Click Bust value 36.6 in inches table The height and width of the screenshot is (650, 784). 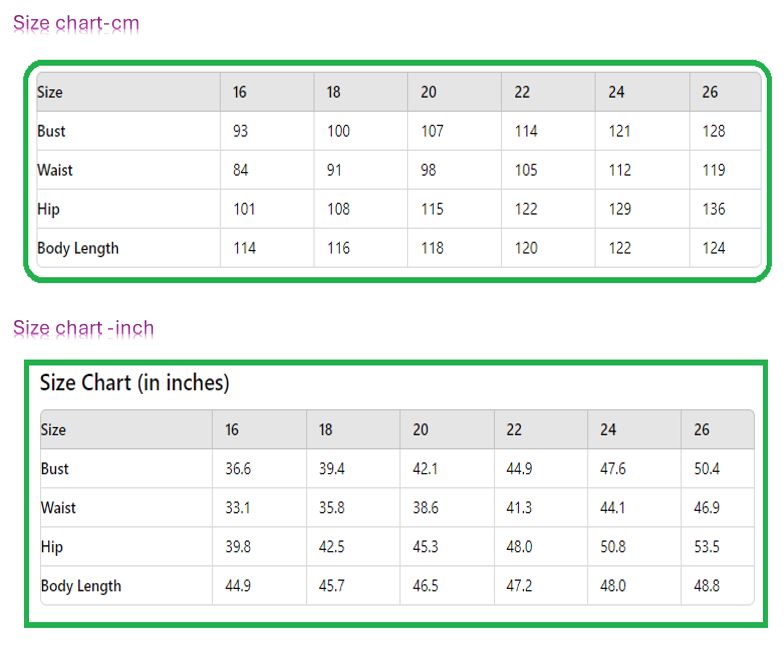click(238, 468)
